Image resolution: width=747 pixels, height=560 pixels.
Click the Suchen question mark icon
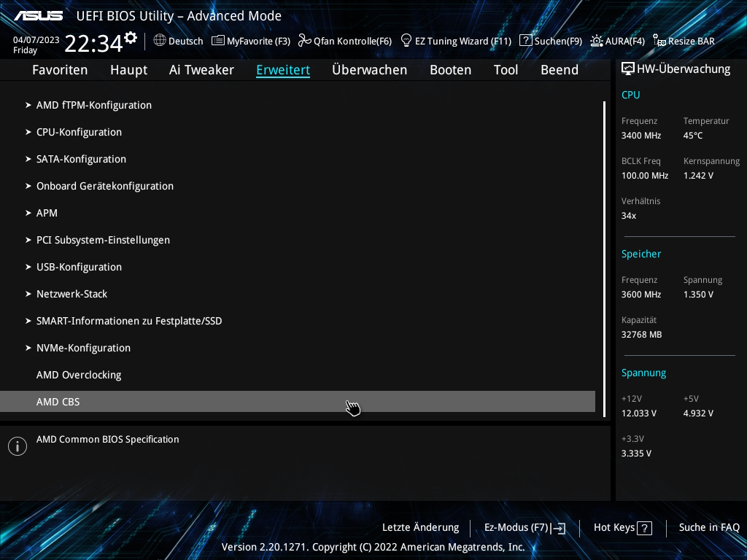(x=525, y=41)
